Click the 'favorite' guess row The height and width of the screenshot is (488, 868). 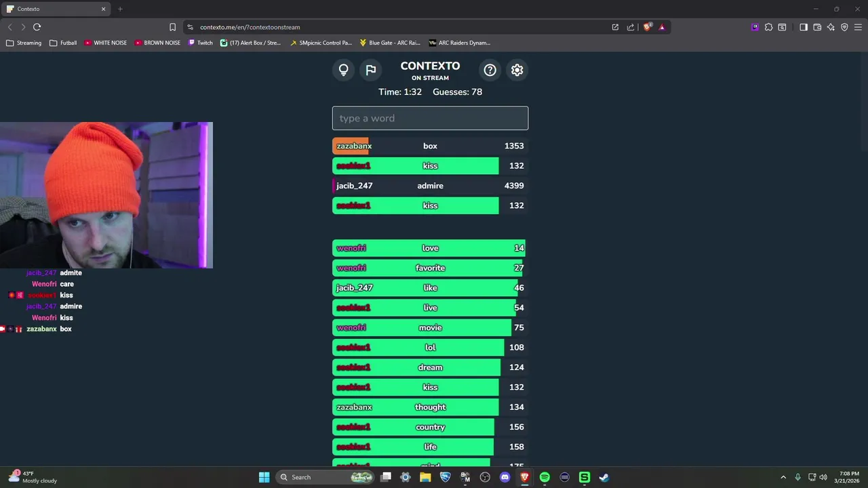pos(430,268)
